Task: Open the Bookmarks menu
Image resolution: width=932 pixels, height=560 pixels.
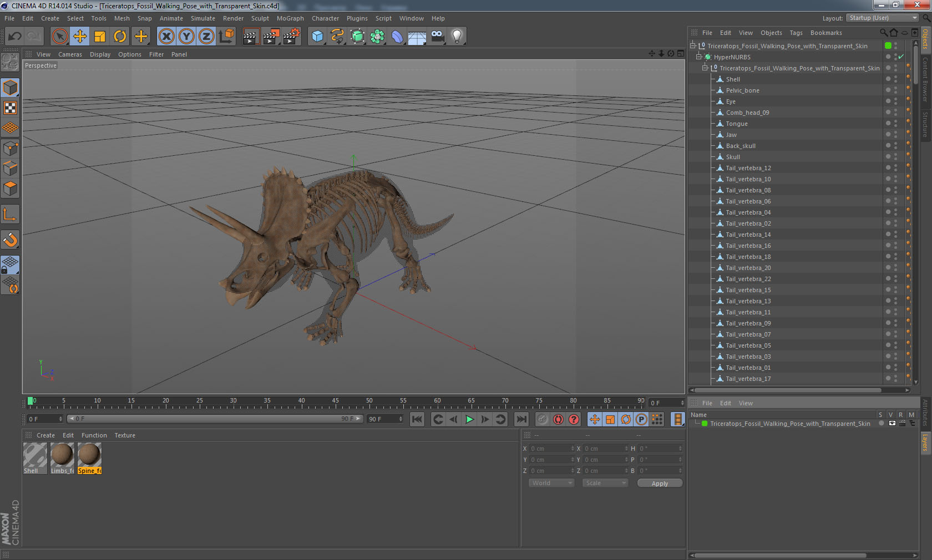Action: [826, 33]
